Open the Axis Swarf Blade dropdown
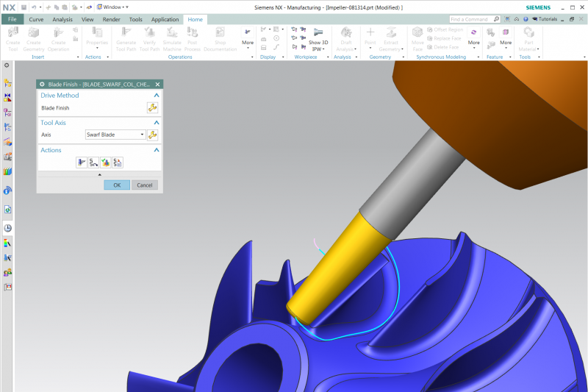The image size is (588, 392). pos(115,135)
